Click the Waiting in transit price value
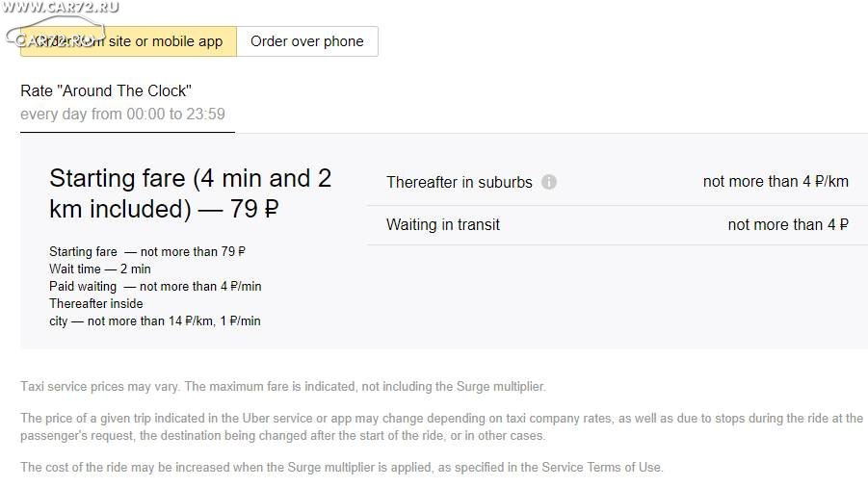 coord(788,224)
